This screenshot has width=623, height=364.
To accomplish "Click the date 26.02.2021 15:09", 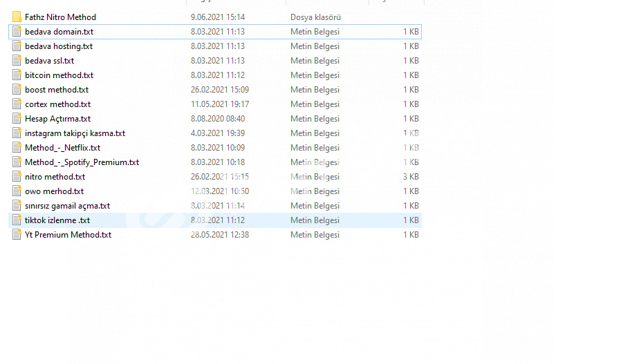I will coord(220,90).
